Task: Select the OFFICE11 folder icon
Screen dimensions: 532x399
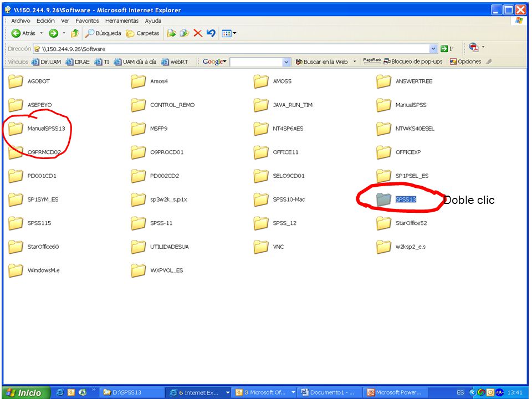Action: click(x=261, y=152)
